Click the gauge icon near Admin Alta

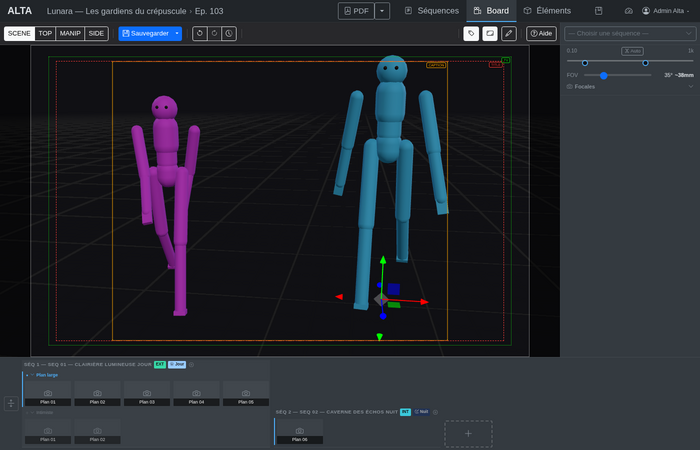pyautogui.click(x=629, y=11)
